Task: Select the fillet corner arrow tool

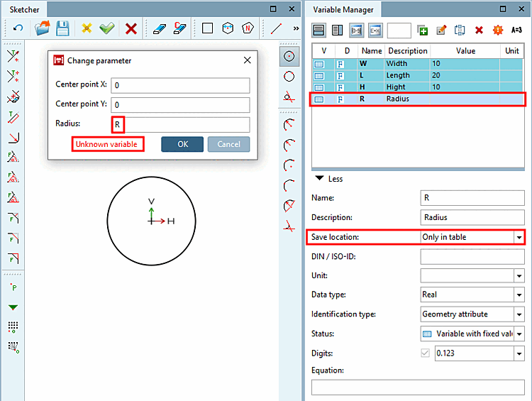Action: coord(13,138)
